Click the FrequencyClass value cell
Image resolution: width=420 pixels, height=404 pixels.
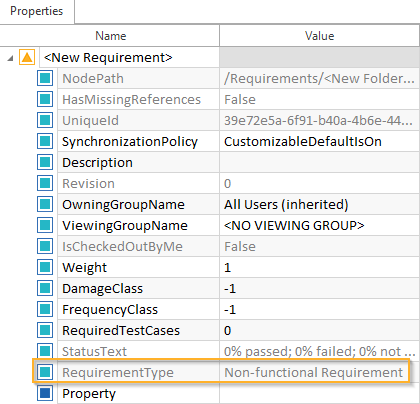pyautogui.click(x=319, y=309)
